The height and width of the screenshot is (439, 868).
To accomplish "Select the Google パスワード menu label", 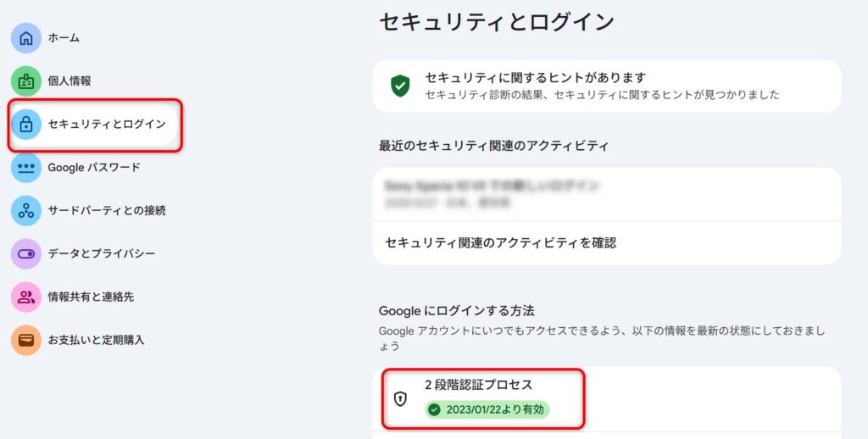I will [94, 167].
